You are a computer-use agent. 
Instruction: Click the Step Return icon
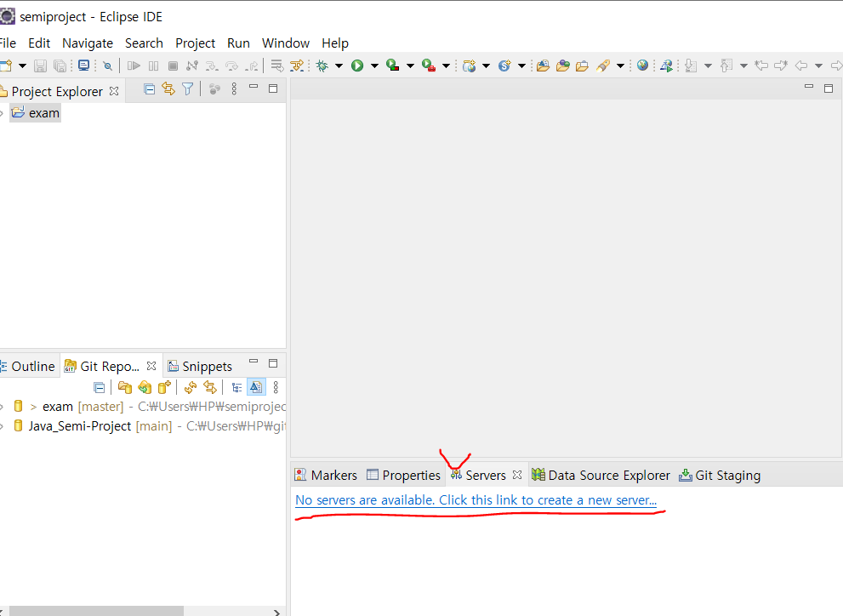point(251,66)
